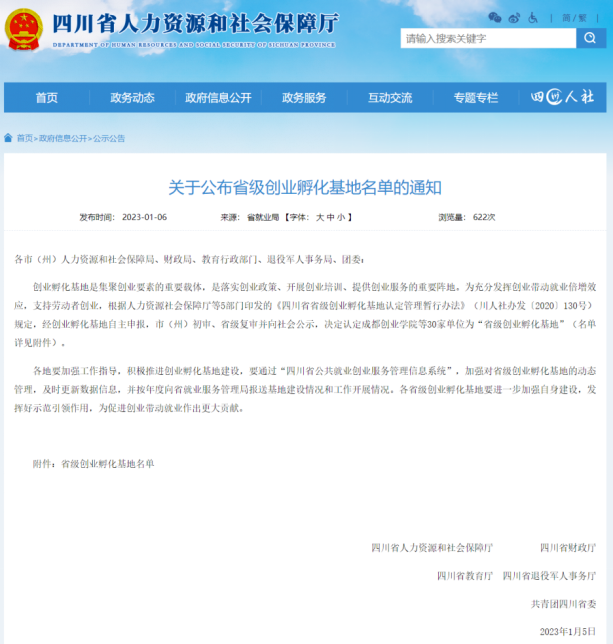
Task: Open the WeChat icon in header
Action: 494,18
